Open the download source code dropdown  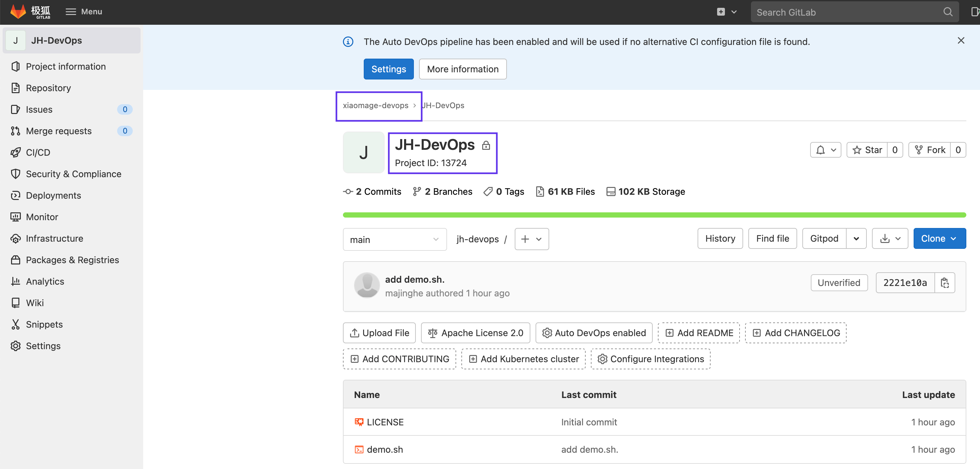coord(890,239)
